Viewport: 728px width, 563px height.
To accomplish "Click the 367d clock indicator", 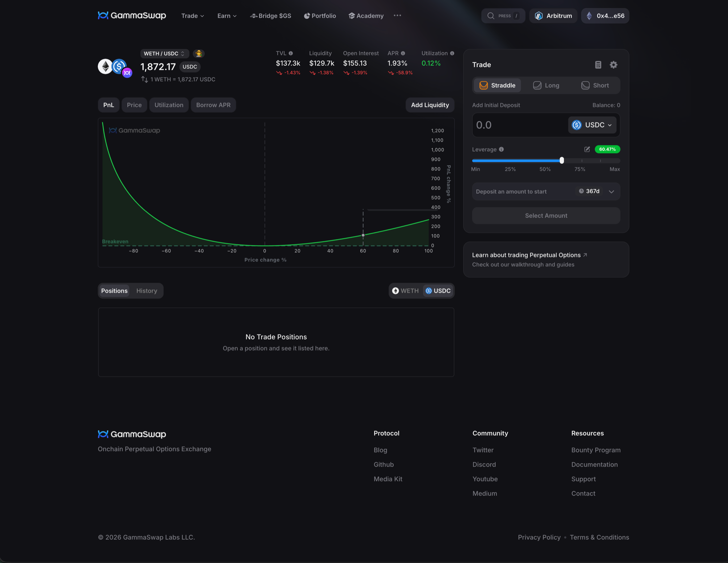I will pyautogui.click(x=589, y=191).
